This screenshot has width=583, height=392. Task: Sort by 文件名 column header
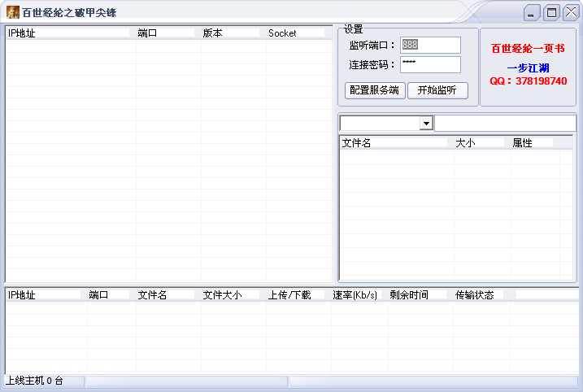(x=394, y=142)
